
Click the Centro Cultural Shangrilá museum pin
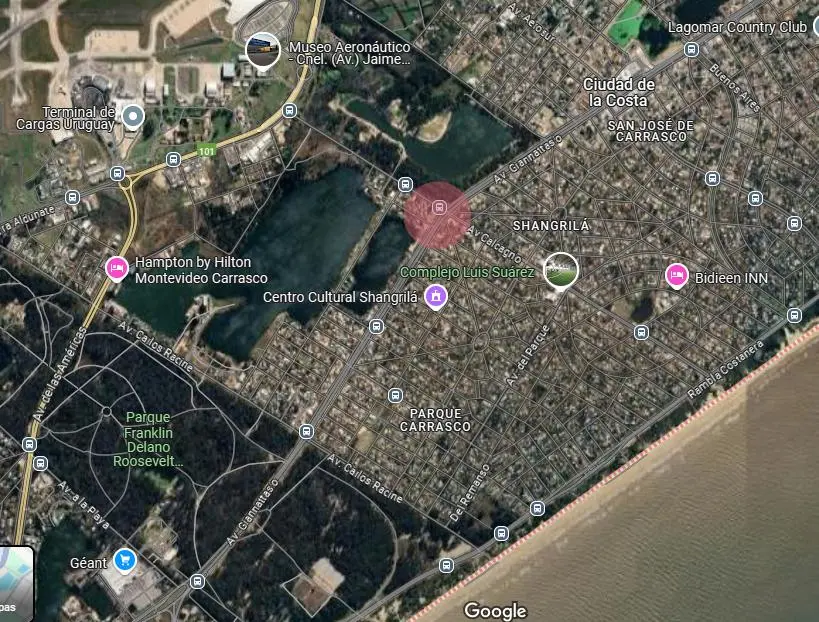coord(436,297)
